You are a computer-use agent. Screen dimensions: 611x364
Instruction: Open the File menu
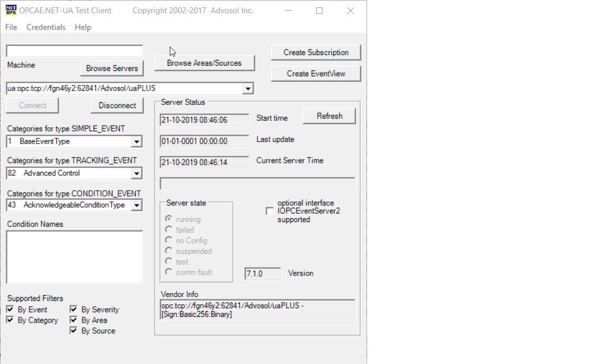pyautogui.click(x=11, y=27)
